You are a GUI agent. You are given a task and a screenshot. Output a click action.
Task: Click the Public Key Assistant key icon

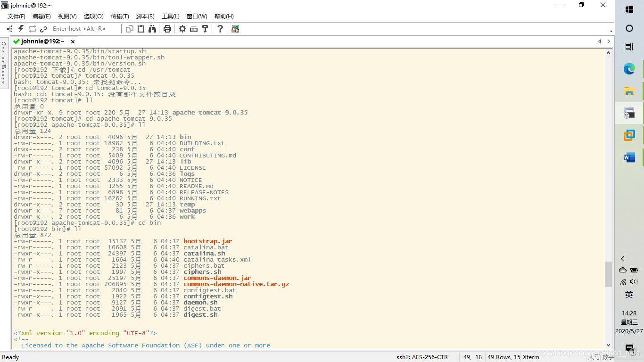[205, 29]
